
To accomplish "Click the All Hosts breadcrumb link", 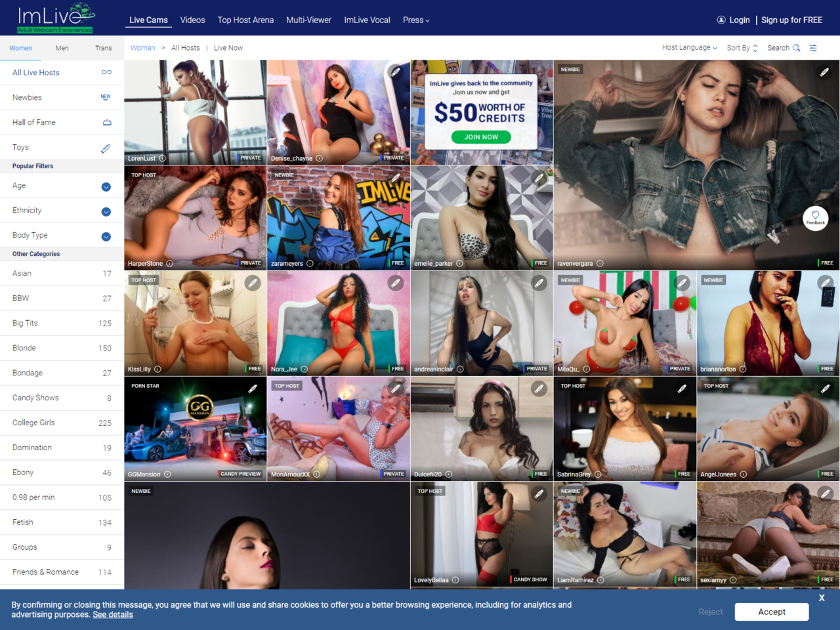I will coord(185,48).
